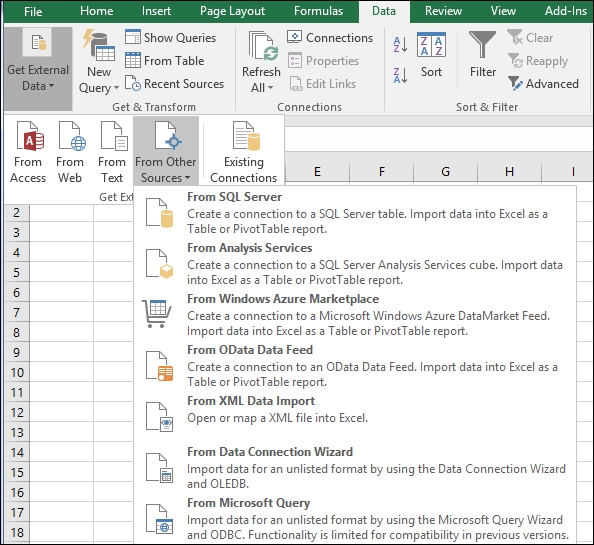
Task: Click the From Data Connection Wizard title
Action: [x=270, y=451]
